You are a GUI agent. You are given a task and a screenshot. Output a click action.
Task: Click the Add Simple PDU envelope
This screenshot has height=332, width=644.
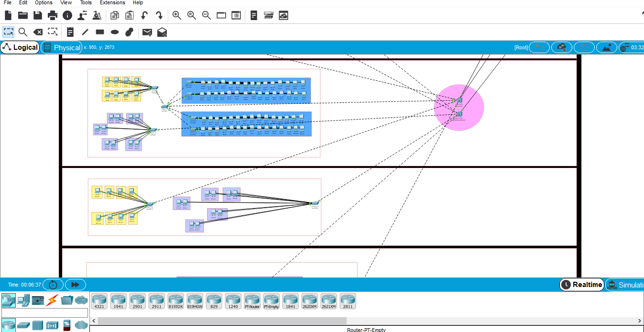[147, 32]
